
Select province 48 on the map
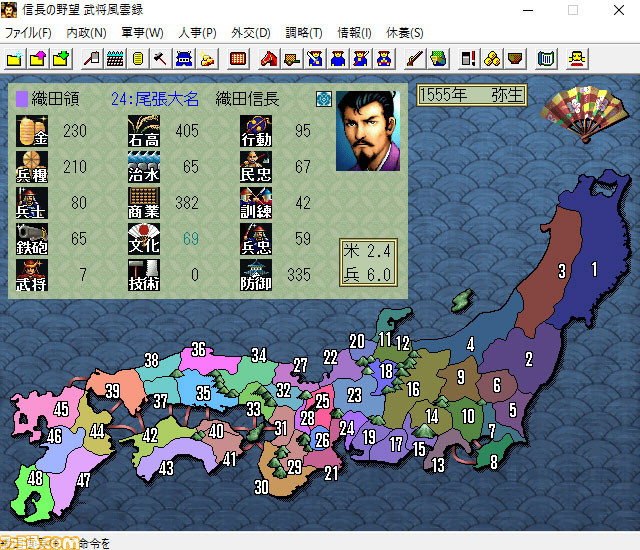click(36, 479)
